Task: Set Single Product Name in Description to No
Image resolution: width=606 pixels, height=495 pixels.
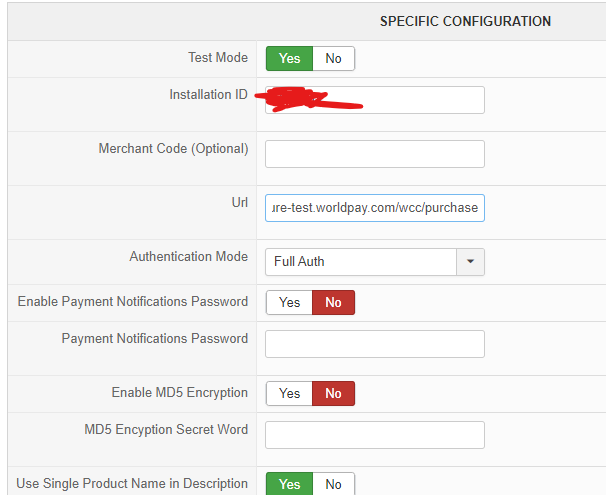Action: click(333, 484)
